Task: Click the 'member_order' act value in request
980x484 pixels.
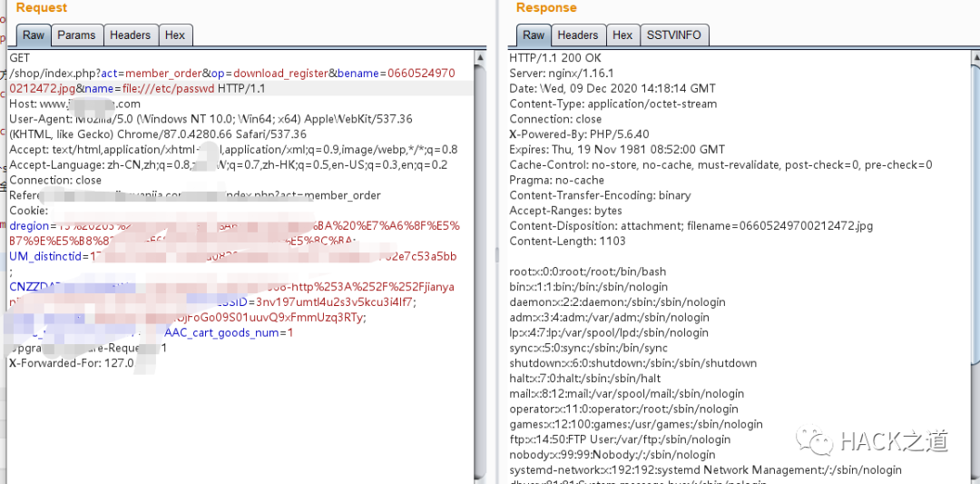Action: (163, 74)
